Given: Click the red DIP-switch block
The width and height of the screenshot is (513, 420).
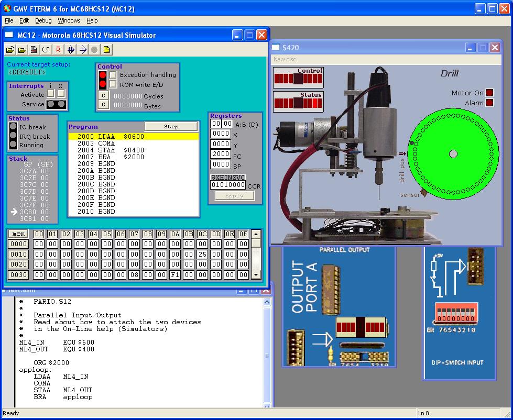Looking at the screenshot, I should (x=455, y=313).
